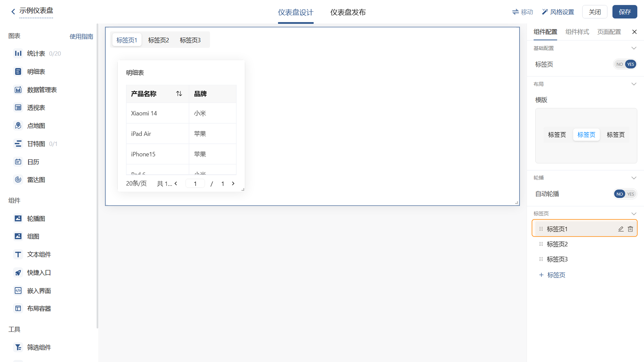
Task: Select the 透视表 icon
Action: [x=18, y=108]
